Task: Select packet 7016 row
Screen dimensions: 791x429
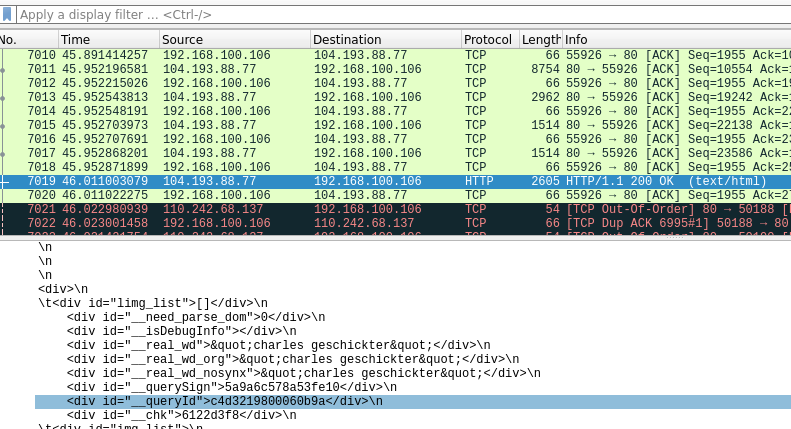Action: pos(396,139)
